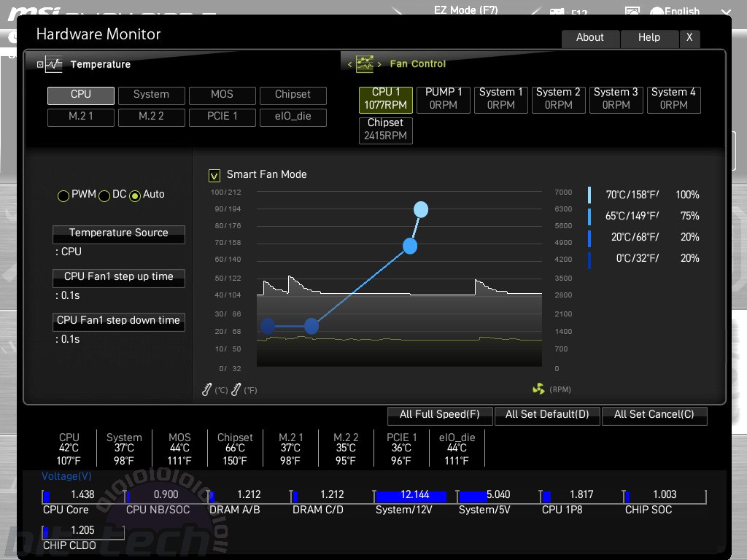The height and width of the screenshot is (560, 747).
Task: Toggle the Smart Fan Mode checkbox
Action: pyautogui.click(x=214, y=176)
